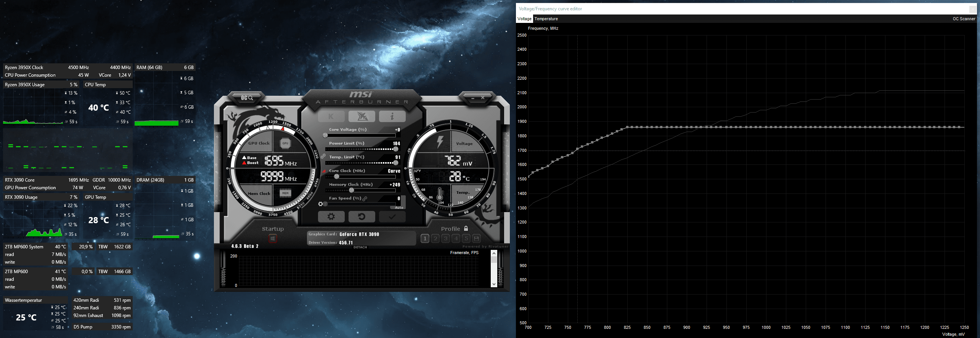Click the GPU chip icon in the clock gauge

(285, 143)
